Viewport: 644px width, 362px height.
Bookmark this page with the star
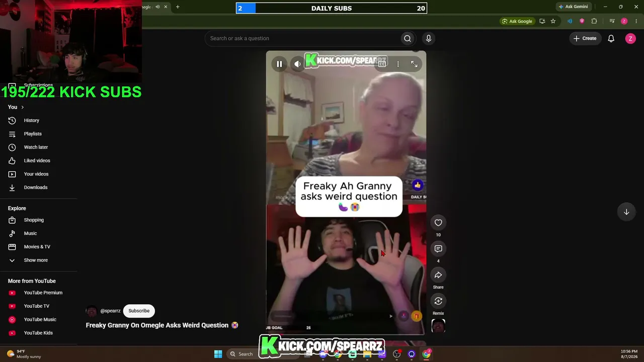tap(553, 21)
